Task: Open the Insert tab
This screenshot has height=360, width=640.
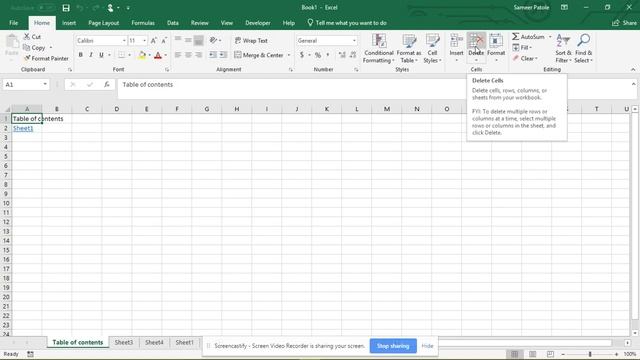Action: [69, 23]
